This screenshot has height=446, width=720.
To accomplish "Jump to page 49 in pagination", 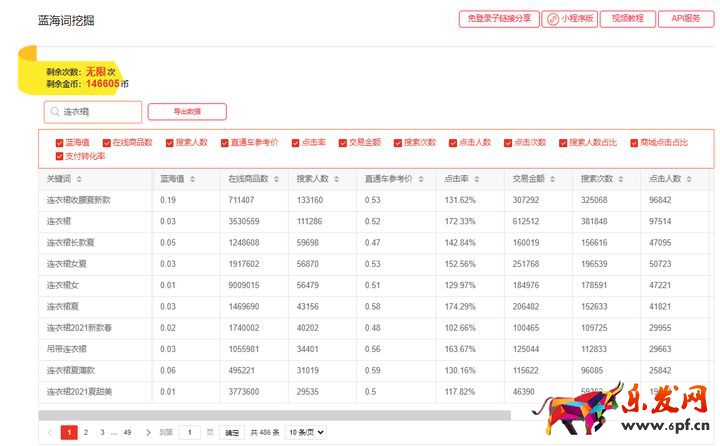I will click(127, 433).
